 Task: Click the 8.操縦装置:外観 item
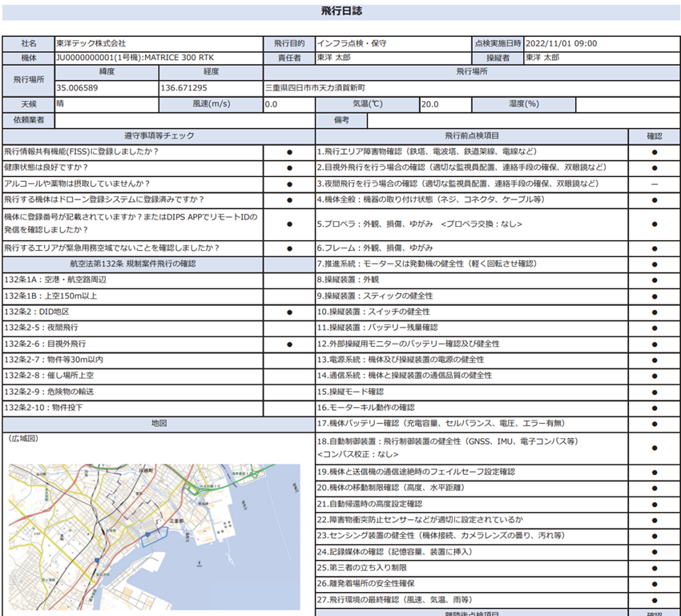tap(348, 280)
